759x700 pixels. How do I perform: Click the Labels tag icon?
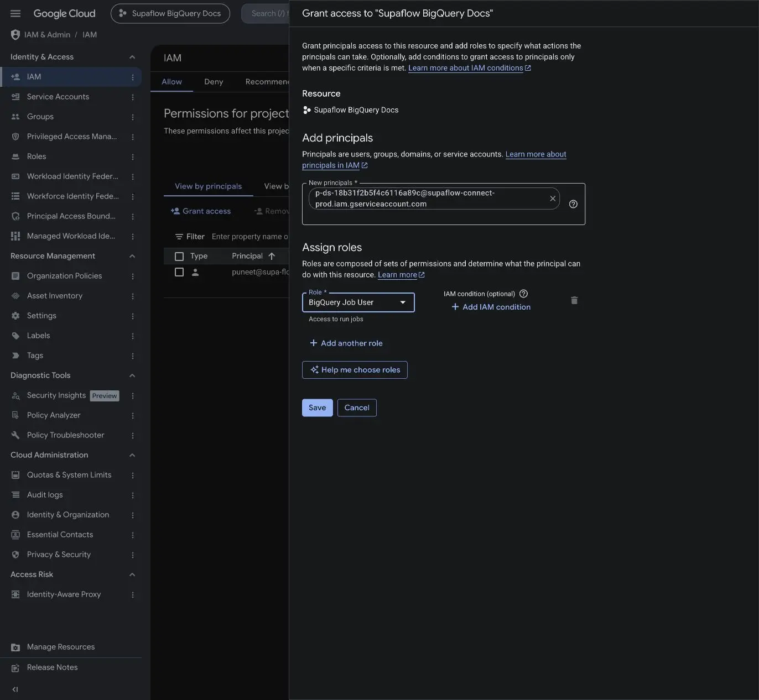pyautogui.click(x=15, y=336)
